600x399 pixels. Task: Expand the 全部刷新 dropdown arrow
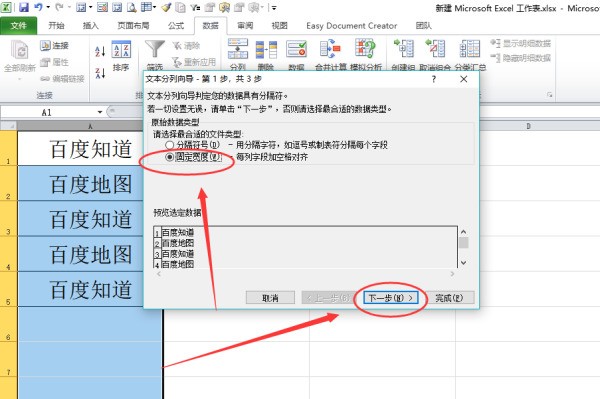coord(20,78)
